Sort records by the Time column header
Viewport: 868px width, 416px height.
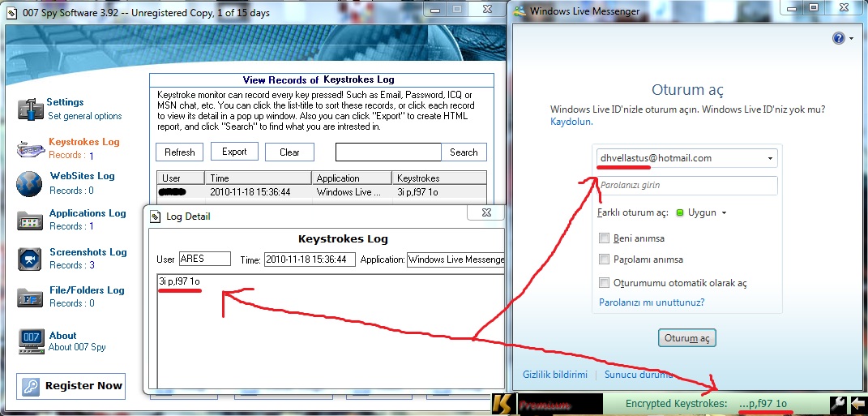click(258, 178)
